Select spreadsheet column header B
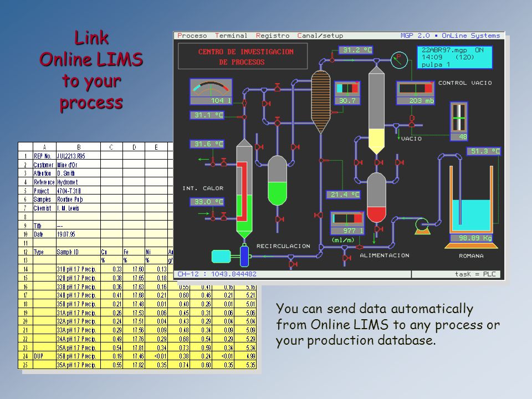This screenshot has height=399, width=532. click(x=78, y=147)
